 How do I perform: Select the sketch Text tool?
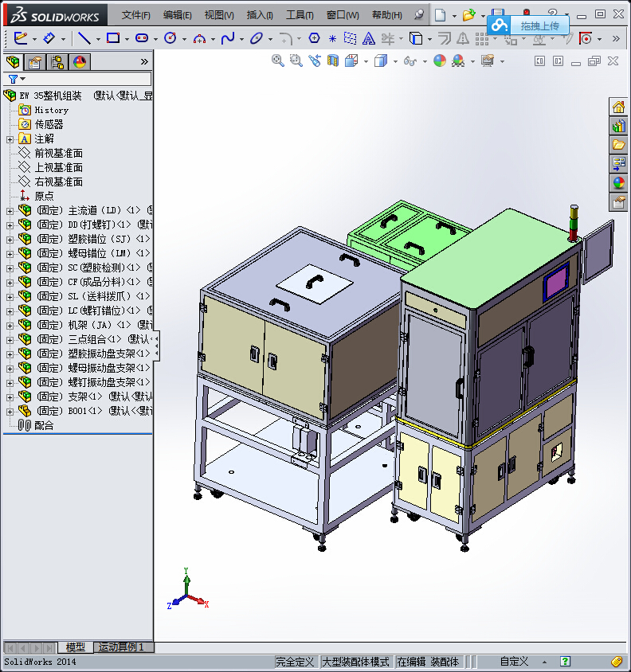click(368, 38)
